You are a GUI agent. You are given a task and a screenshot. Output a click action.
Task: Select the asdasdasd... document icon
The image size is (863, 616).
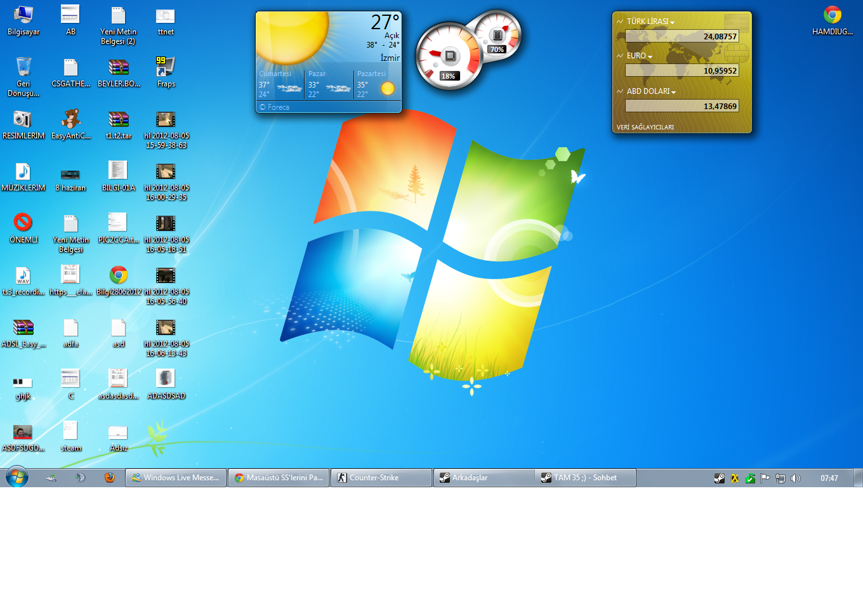pos(119,384)
